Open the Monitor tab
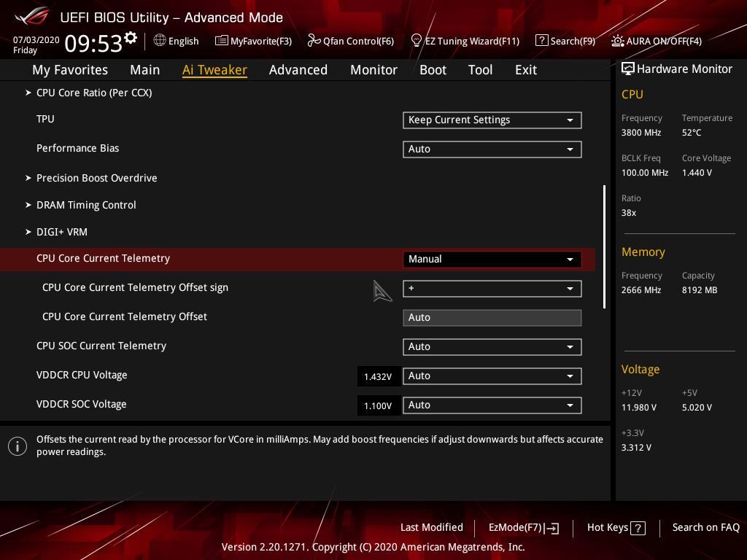747x560 pixels. tap(373, 69)
